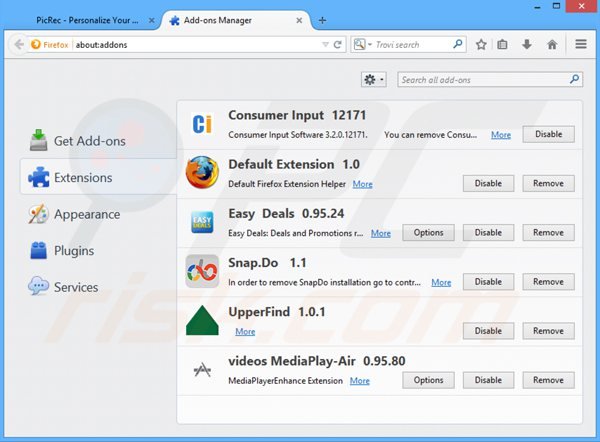This screenshot has height=442, width=600.
Task: Reload the page with the refresh icon
Action: click(338, 45)
